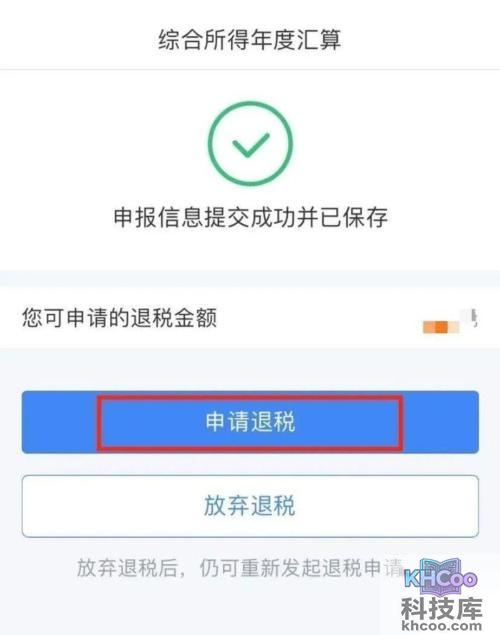500x635 pixels.
Task: Click the 仍可重新发起退税申请 hint portion
Action: pyautogui.click(x=302, y=568)
